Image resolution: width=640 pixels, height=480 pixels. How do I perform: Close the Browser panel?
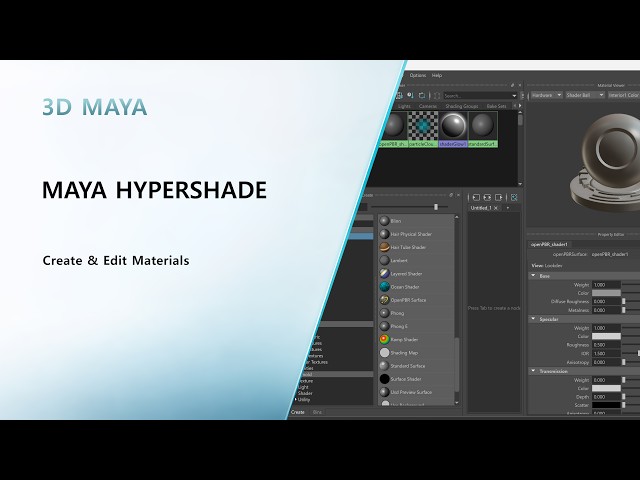coord(520,85)
